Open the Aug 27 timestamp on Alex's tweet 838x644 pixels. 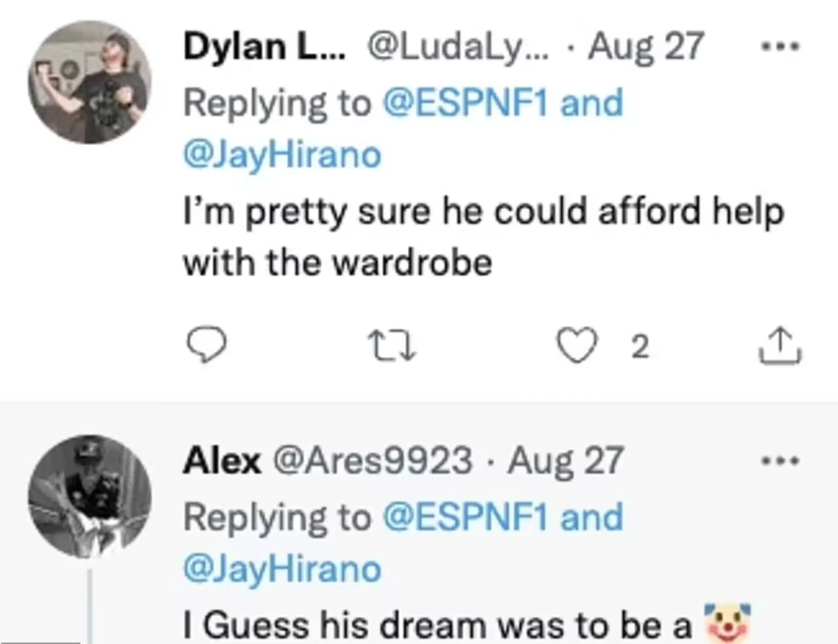coord(566,461)
